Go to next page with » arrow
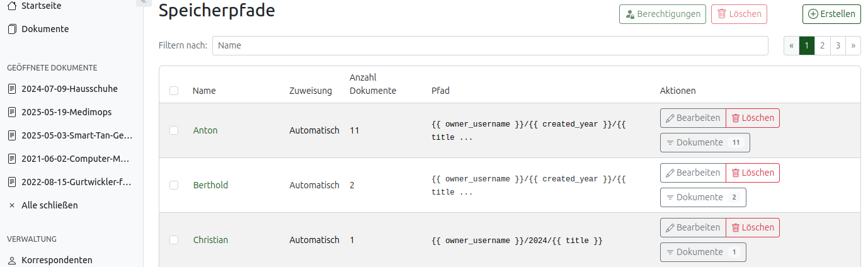This screenshot has width=868, height=267. 853,45
